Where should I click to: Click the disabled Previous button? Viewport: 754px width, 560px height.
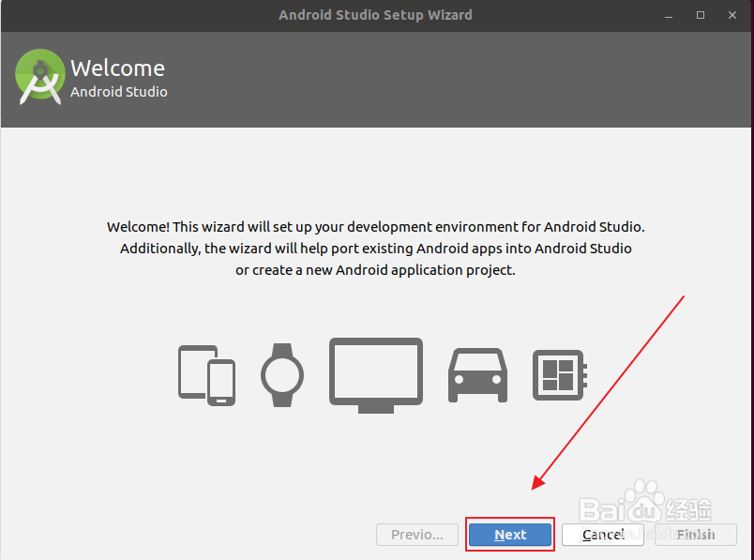tap(417, 535)
